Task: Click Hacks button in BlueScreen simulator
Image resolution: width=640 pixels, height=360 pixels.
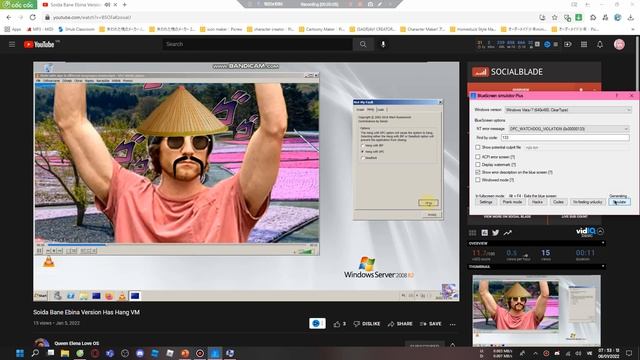Action: pyautogui.click(x=537, y=202)
